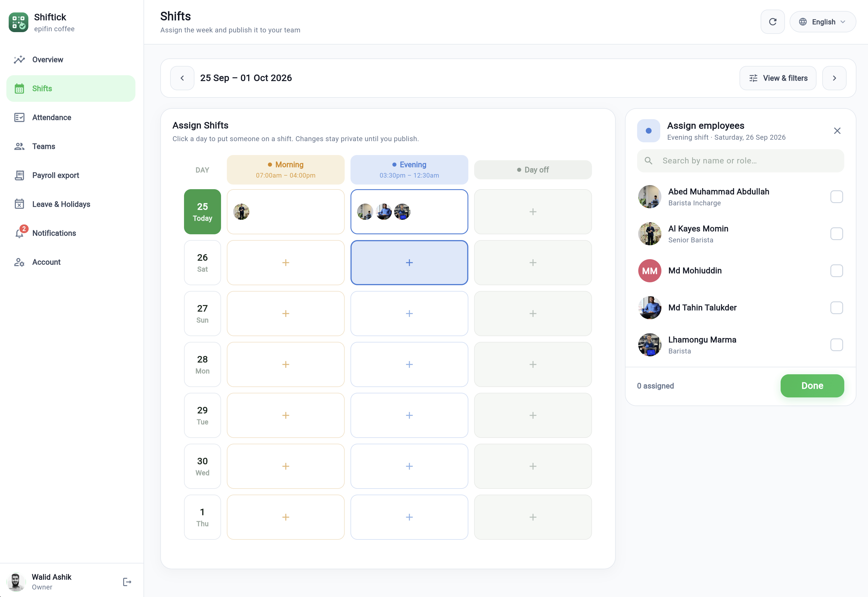This screenshot has height=597, width=868.
Task: Go to the Attendance page
Action: (71, 117)
